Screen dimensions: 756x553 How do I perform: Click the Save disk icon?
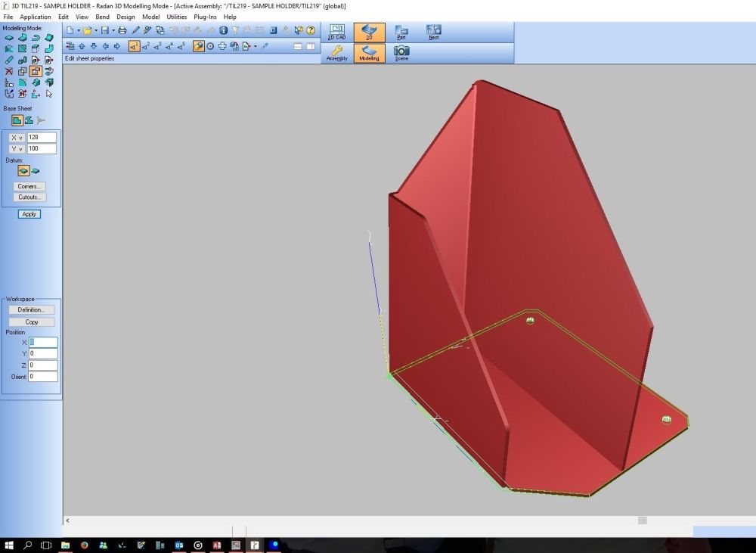coord(104,31)
